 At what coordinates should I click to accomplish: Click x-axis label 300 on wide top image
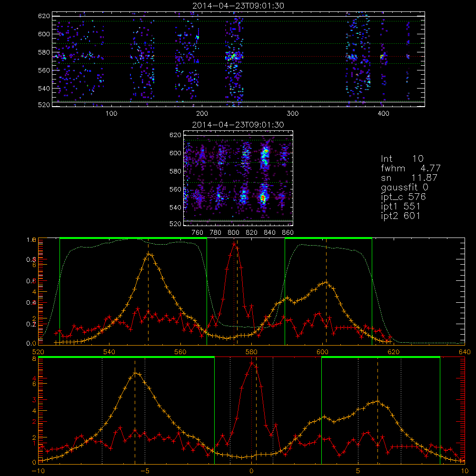[293, 114]
